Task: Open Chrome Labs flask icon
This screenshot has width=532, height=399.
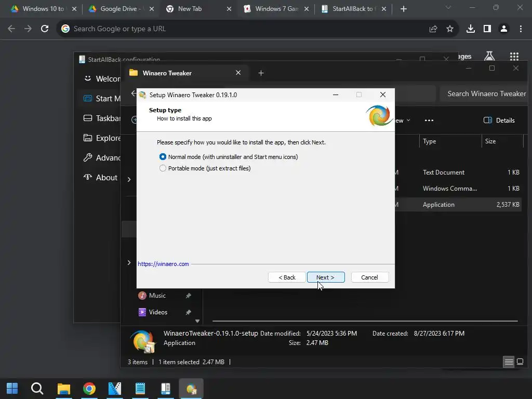Action: (489, 56)
